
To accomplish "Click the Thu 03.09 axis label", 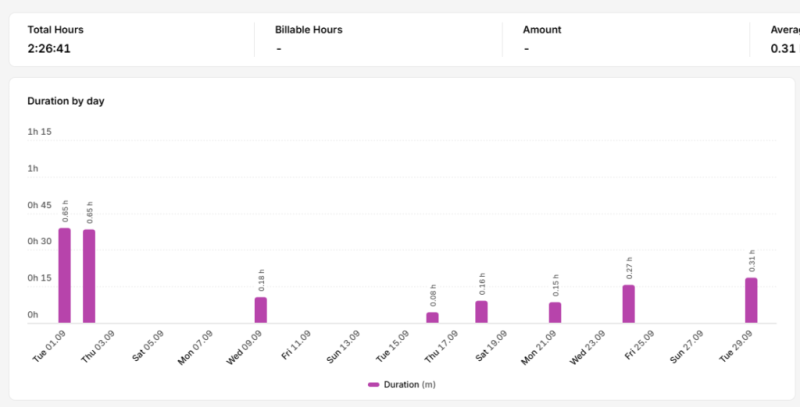I will pos(98,346).
